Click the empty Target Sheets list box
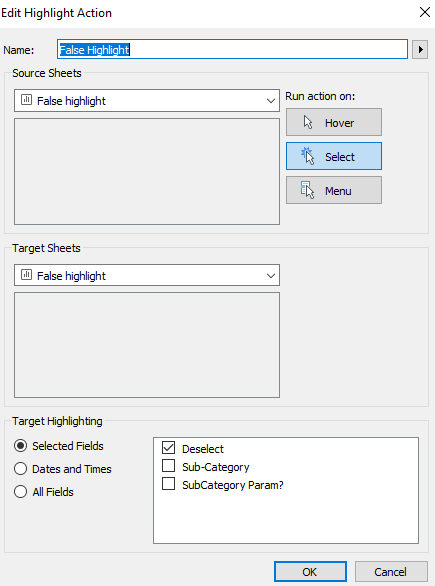Screen dimensions: 435x586 (x=147, y=345)
